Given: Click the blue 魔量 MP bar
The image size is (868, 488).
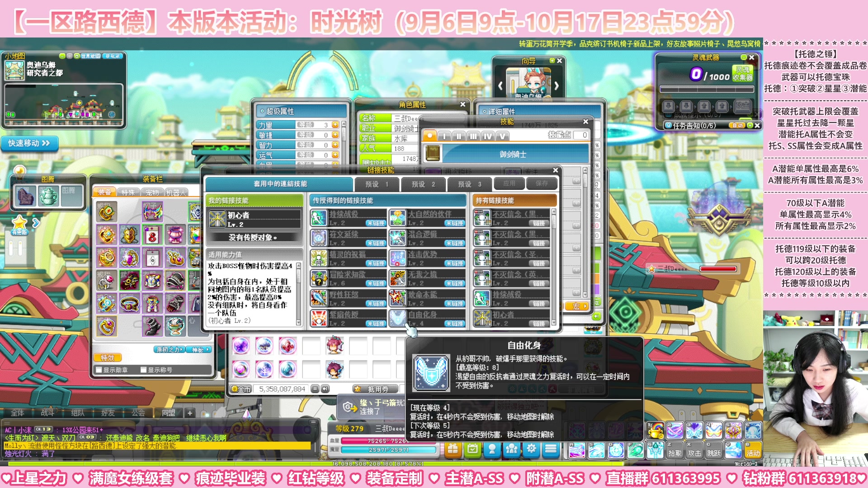Looking at the screenshot, I should [388, 450].
